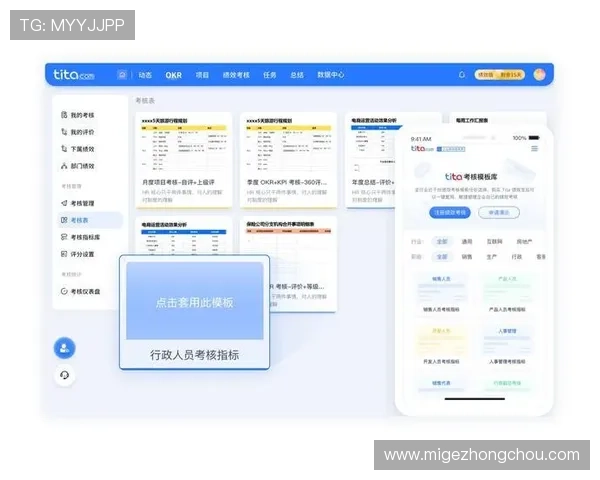Click the tita.com logo in blue header

pyautogui.click(x=73, y=75)
